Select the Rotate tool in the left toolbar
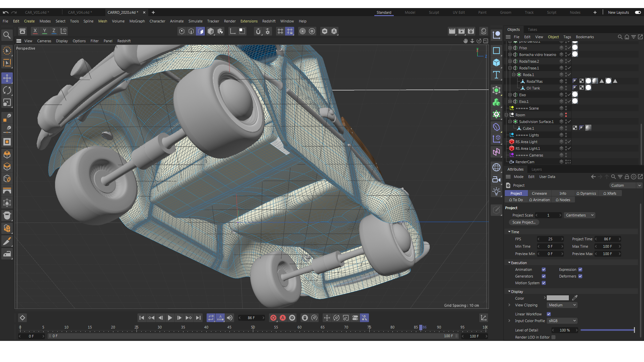 (x=7, y=90)
